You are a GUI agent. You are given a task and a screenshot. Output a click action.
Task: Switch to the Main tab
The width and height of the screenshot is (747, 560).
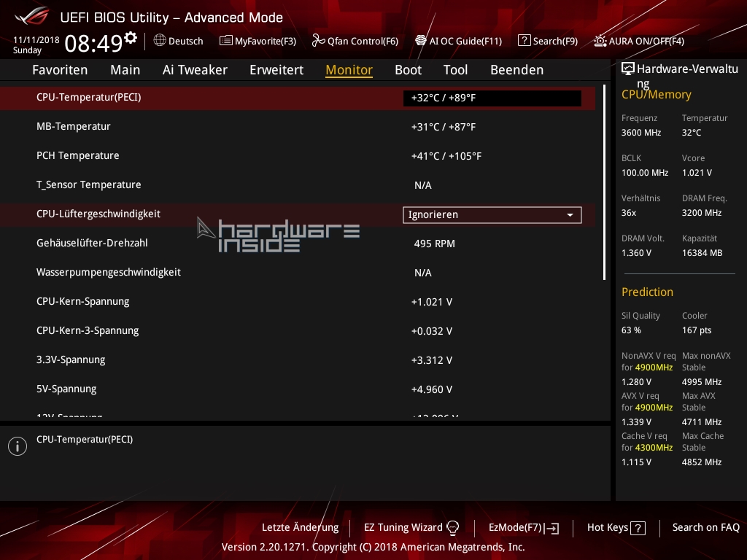tap(125, 70)
